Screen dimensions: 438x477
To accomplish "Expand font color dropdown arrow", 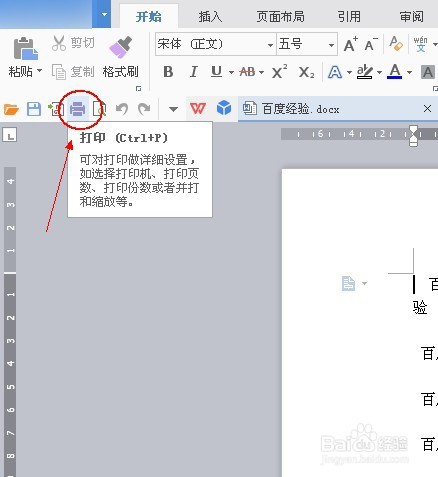I will coord(409,72).
